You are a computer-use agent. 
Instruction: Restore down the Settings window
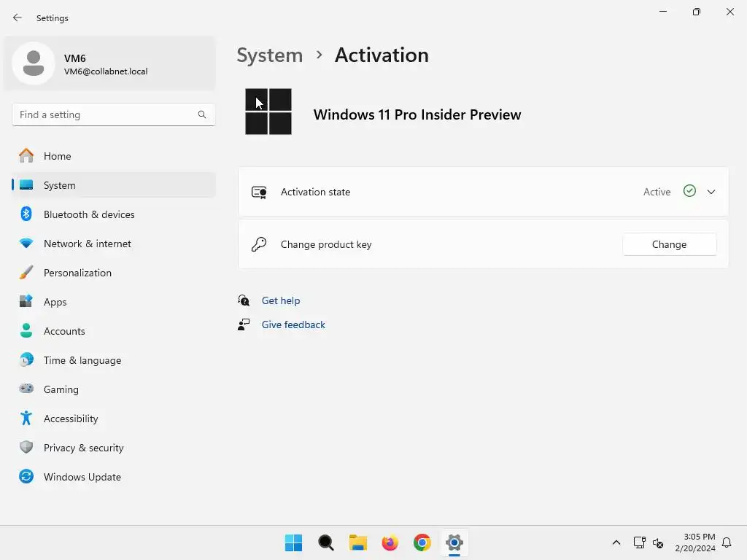pyautogui.click(x=697, y=12)
